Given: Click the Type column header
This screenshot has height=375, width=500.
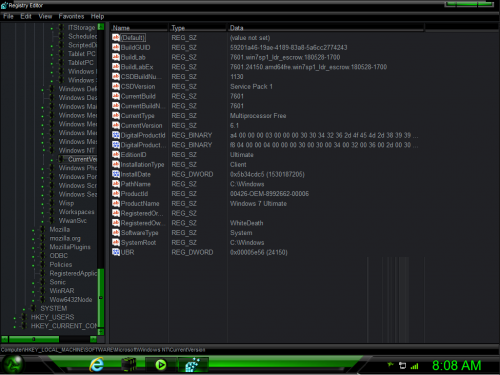Looking at the screenshot, I should click(x=198, y=28).
